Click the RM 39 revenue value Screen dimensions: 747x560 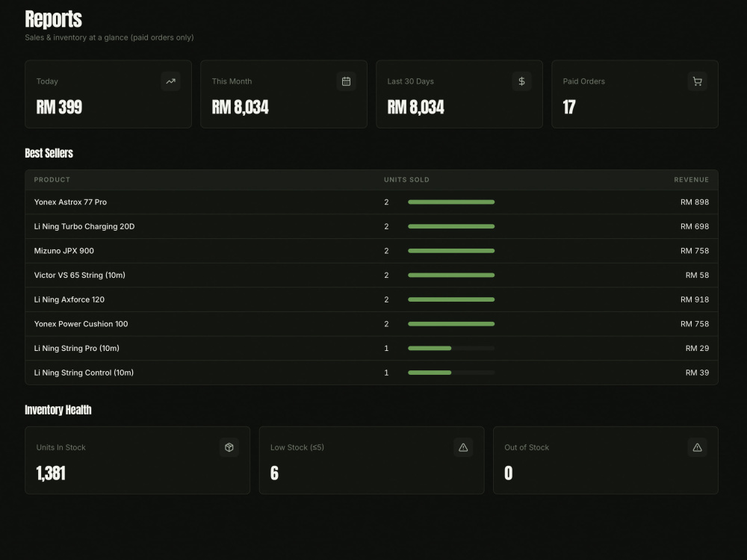tap(697, 373)
